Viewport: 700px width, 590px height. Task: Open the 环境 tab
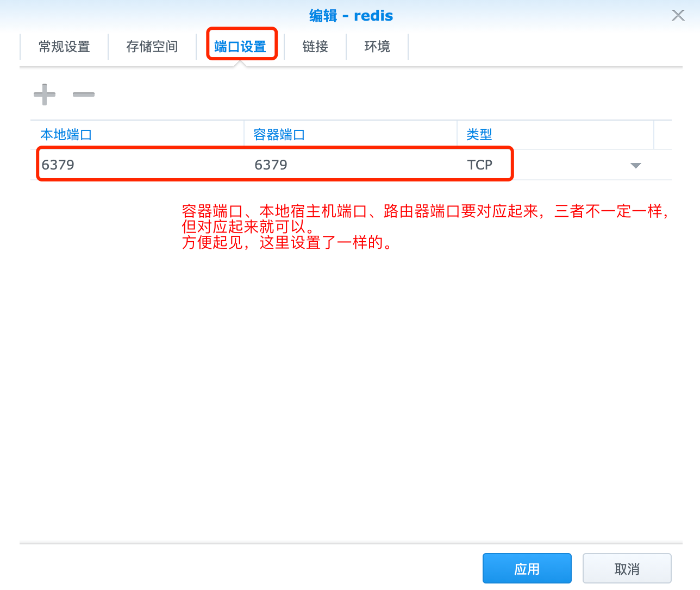(377, 47)
